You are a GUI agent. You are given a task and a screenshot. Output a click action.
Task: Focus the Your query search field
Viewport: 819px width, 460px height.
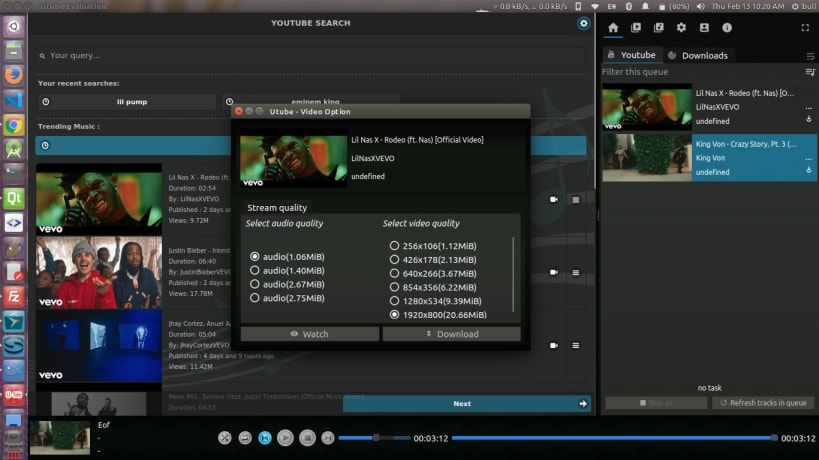311,55
